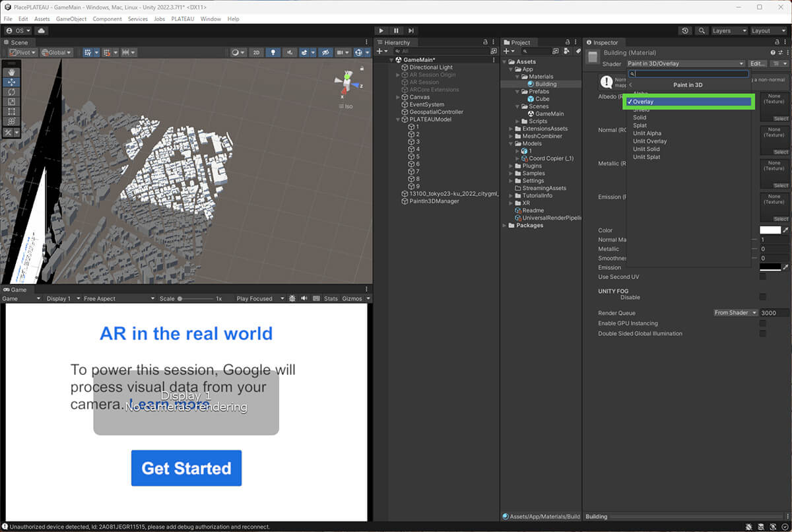Open the File menu

(x=8, y=19)
